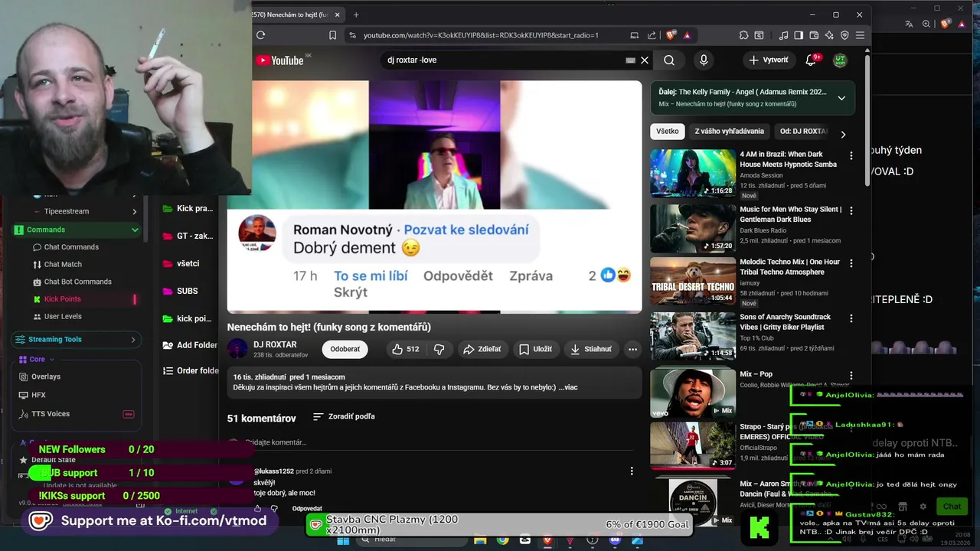Subscribe with the Odoberať button
Screen dimensions: 980x551
click(x=345, y=349)
